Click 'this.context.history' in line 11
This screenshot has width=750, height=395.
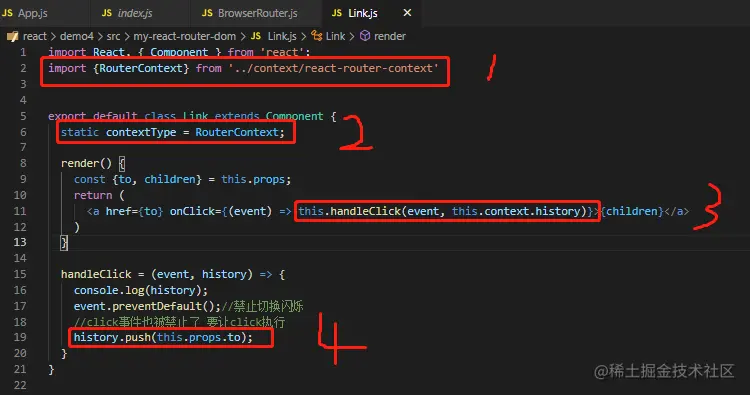pos(516,211)
